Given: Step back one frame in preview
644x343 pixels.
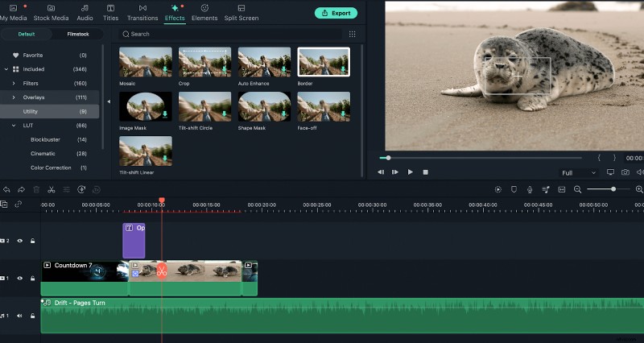Looking at the screenshot, I should [381, 172].
